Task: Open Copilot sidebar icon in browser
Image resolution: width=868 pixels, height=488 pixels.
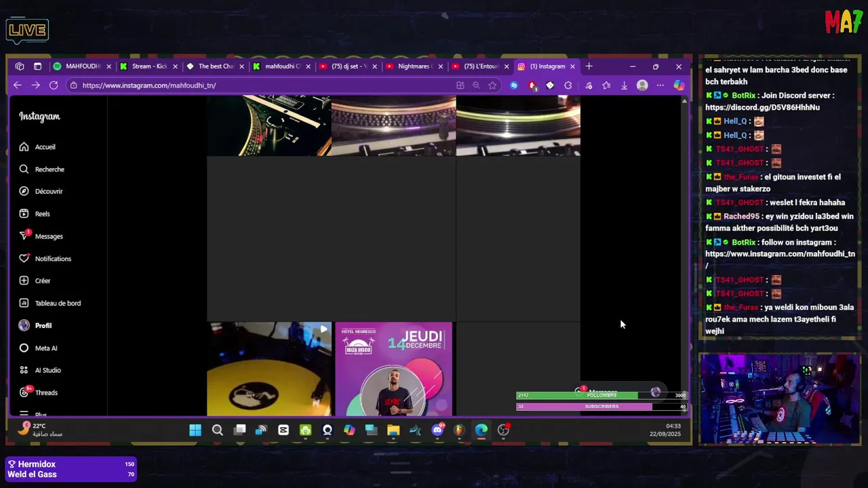Action: point(678,85)
